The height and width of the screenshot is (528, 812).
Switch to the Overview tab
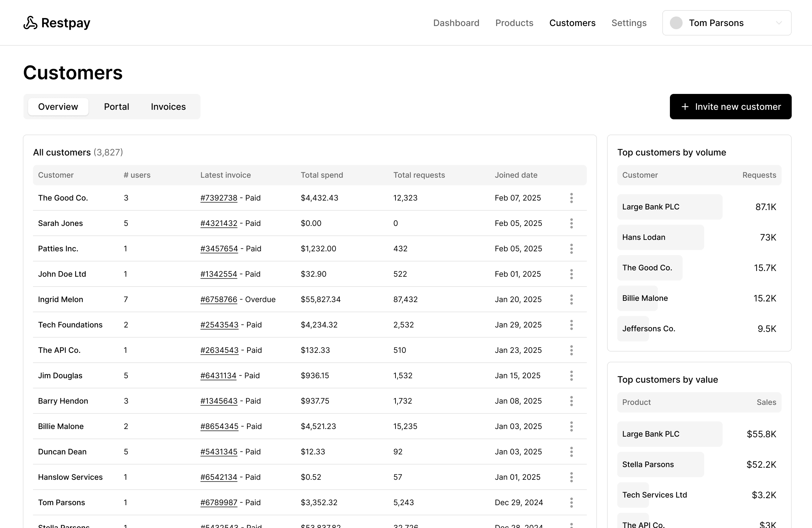tap(58, 107)
